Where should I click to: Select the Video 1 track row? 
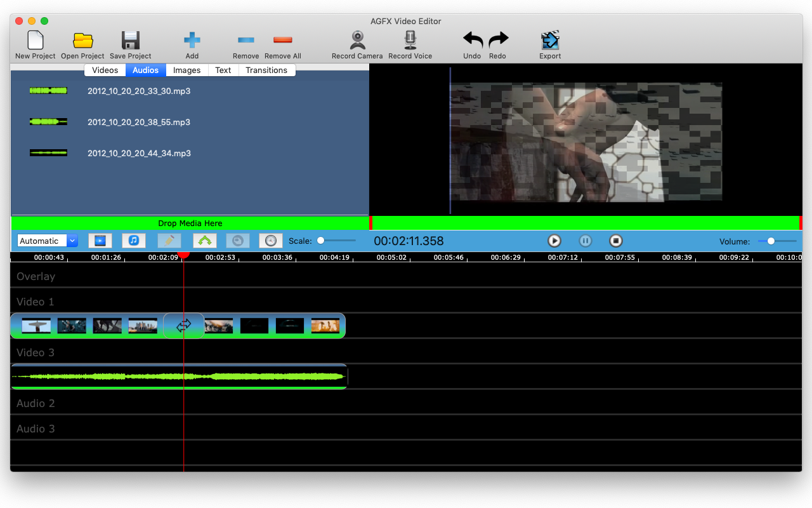click(x=406, y=301)
